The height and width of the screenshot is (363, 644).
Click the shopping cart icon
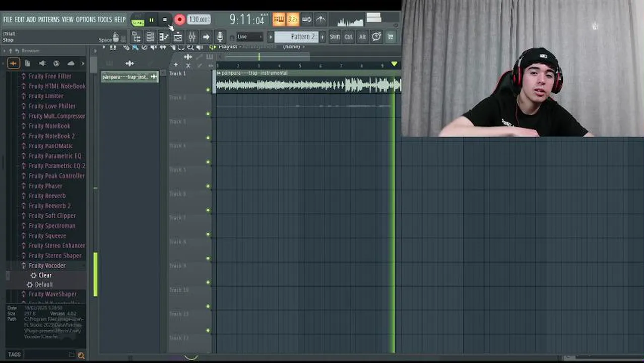click(391, 37)
